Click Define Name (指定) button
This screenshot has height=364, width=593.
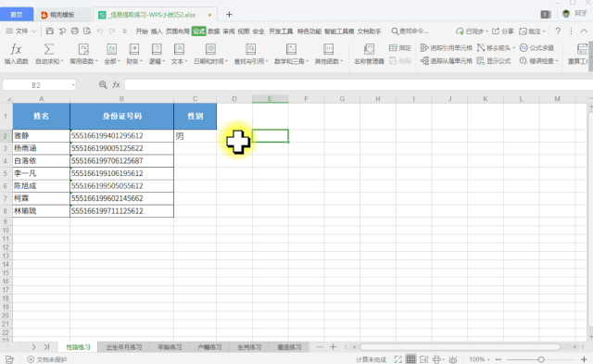point(399,47)
